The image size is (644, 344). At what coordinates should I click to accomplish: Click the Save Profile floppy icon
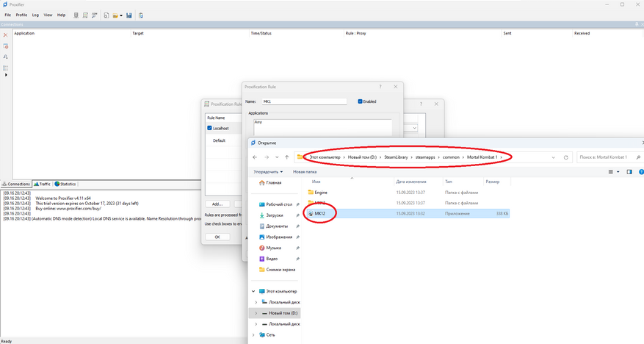click(129, 15)
